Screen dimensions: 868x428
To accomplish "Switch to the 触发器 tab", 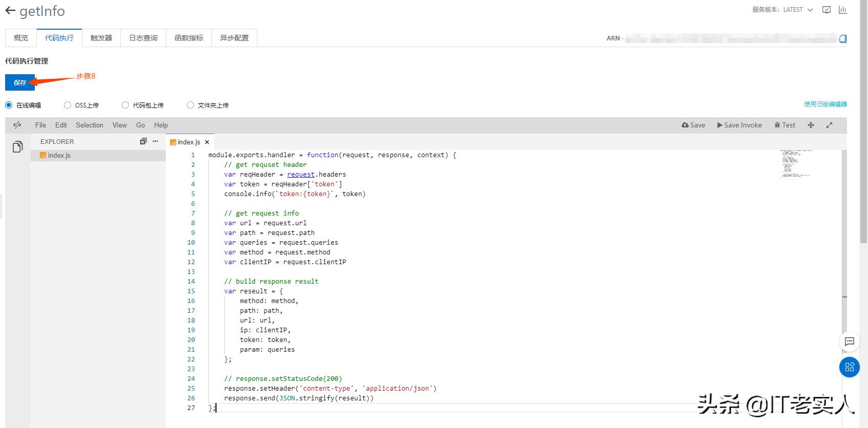I will point(101,38).
